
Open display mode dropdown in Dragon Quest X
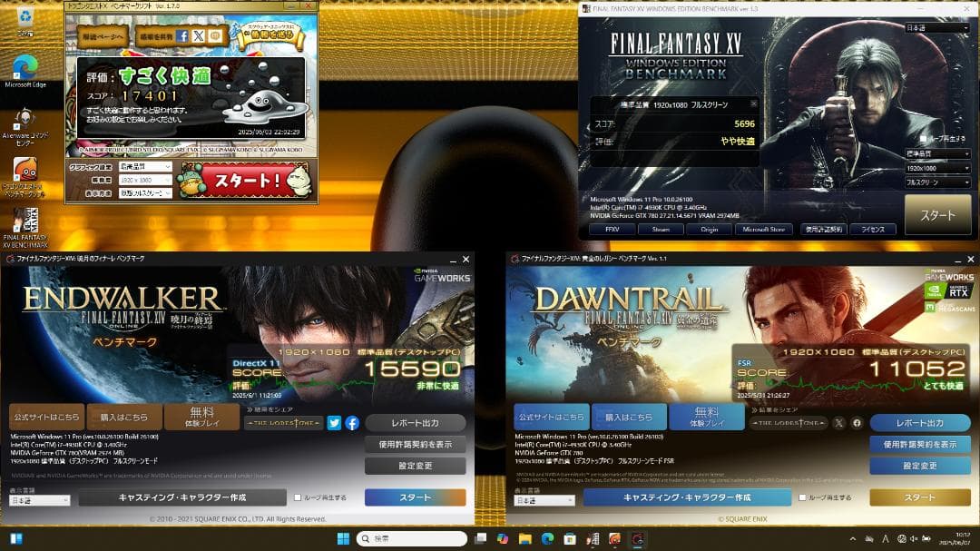(145, 193)
